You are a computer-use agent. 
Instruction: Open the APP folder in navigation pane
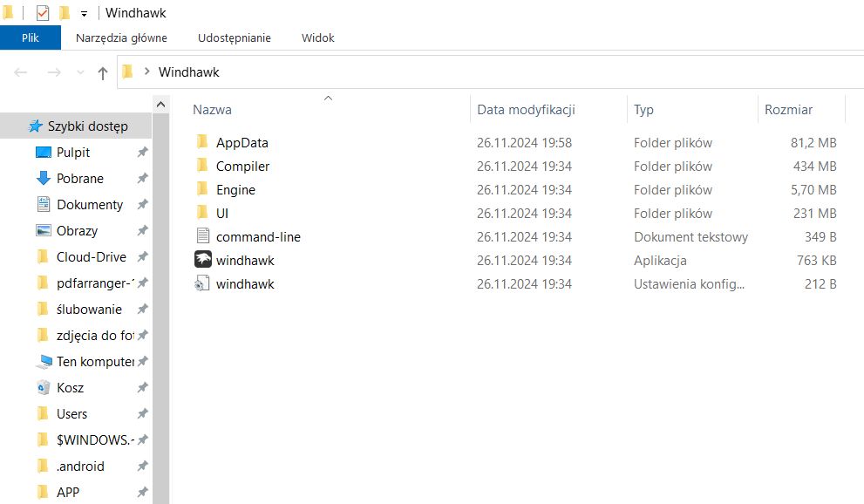pos(68,493)
